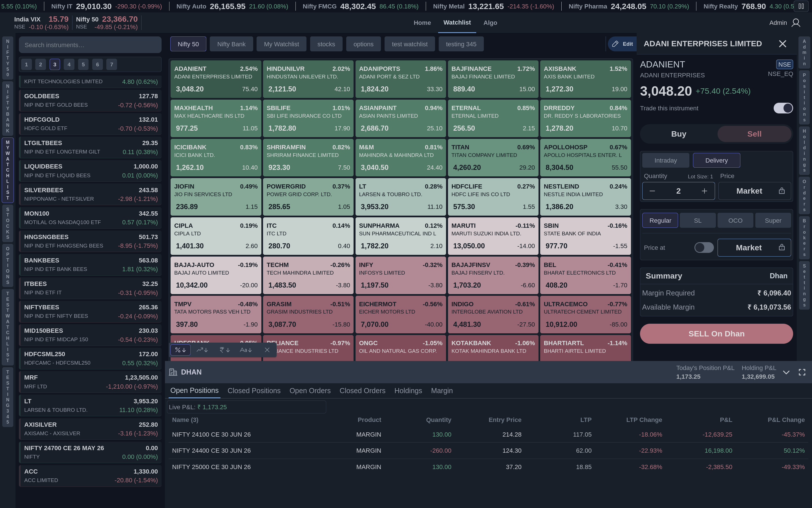Open MARUTI heatmap tile
Viewport: 812px width, 508px height.
493,236
